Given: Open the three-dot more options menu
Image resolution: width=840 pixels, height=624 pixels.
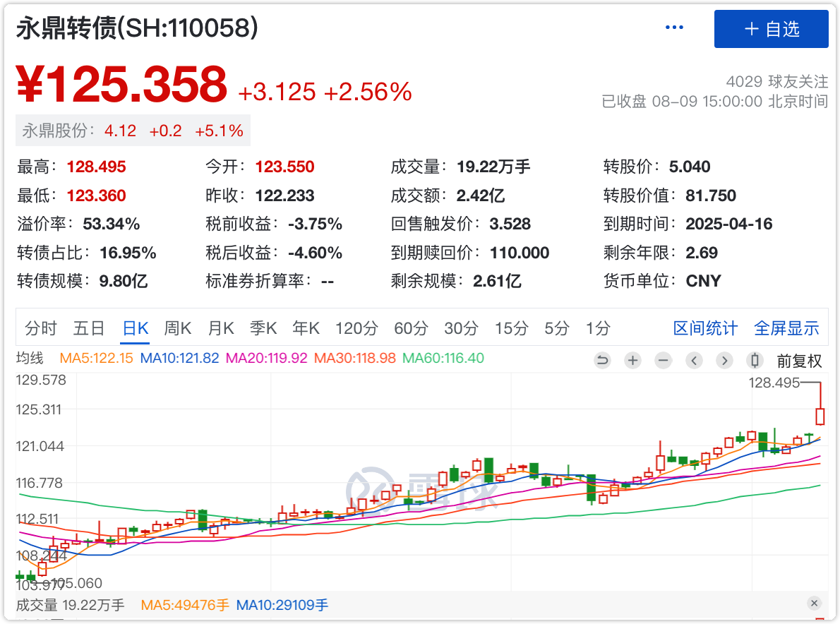Looking at the screenshot, I should 674,28.
